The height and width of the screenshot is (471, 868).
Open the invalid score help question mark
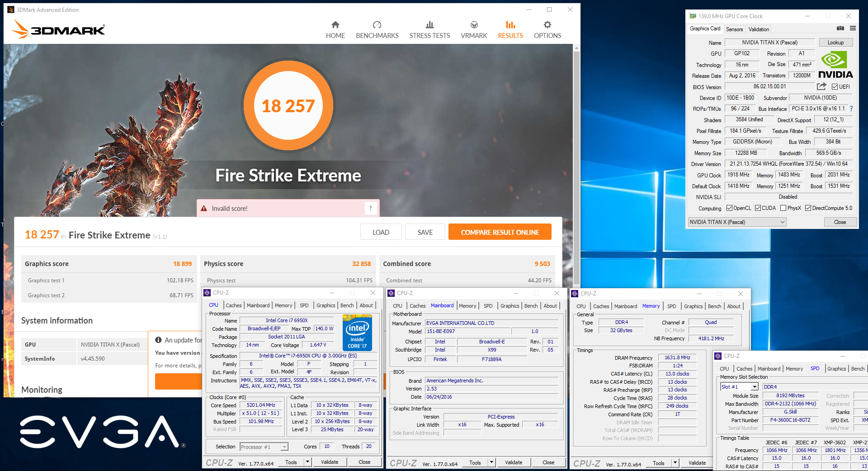click(x=370, y=208)
